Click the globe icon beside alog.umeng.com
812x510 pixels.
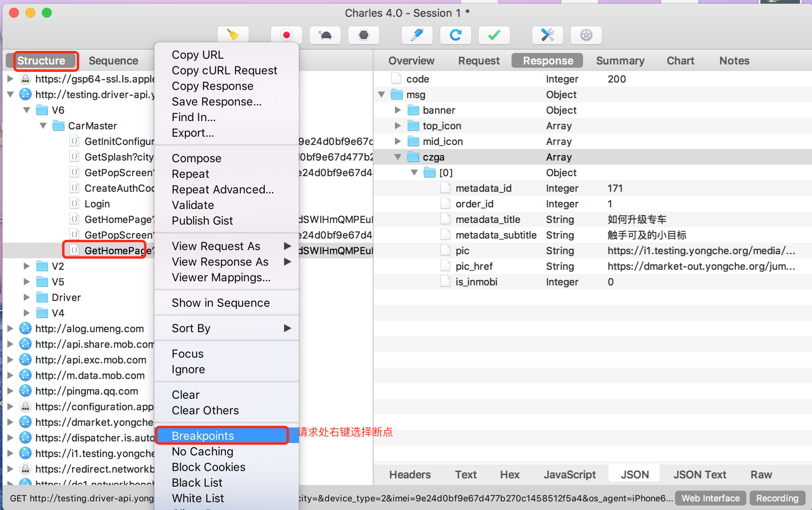click(x=25, y=329)
